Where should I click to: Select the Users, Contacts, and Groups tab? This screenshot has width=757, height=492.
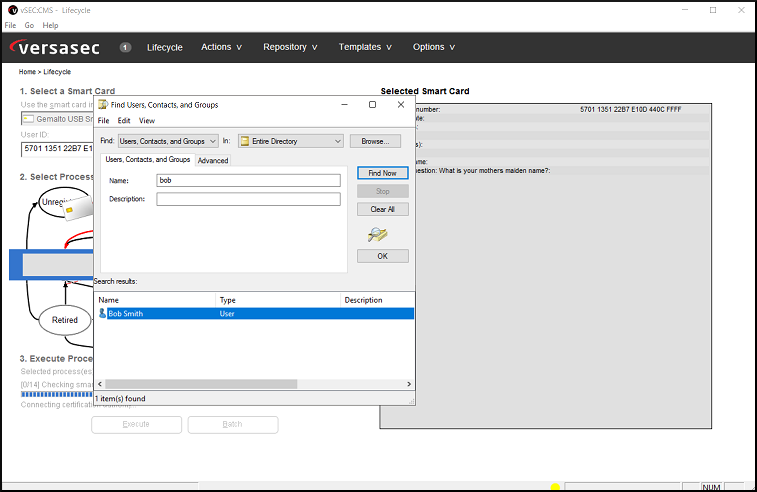(148, 159)
